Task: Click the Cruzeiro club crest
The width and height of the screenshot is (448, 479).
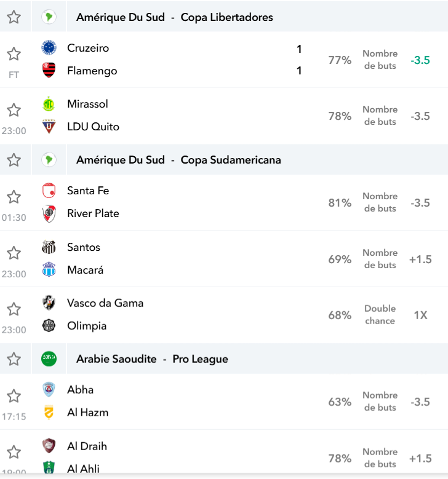Action: 49,48
